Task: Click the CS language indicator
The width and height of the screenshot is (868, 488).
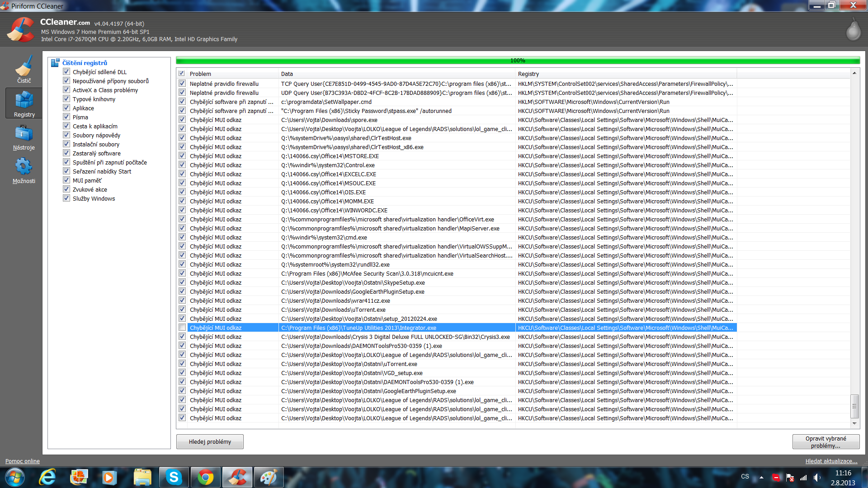Action: [x=745, y=476]
